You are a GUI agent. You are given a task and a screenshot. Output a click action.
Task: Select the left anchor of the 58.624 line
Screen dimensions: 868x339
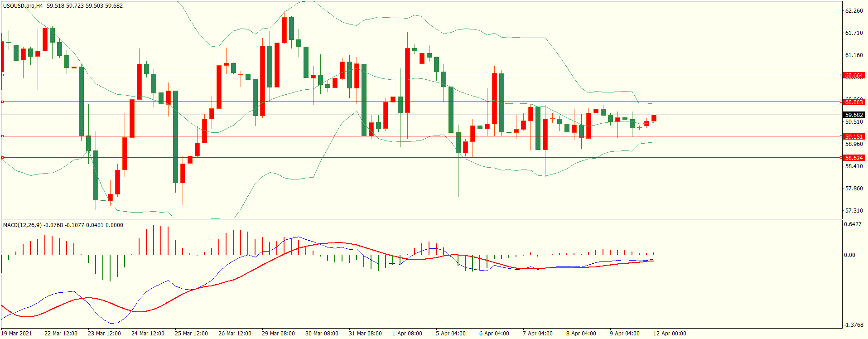click(x=3, y=158)
